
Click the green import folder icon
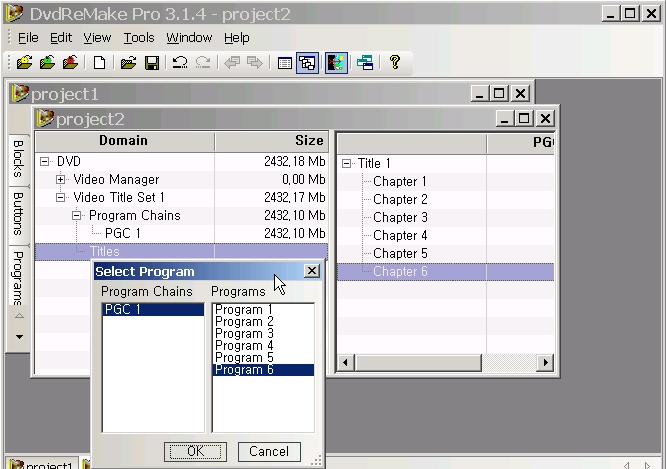48,62
